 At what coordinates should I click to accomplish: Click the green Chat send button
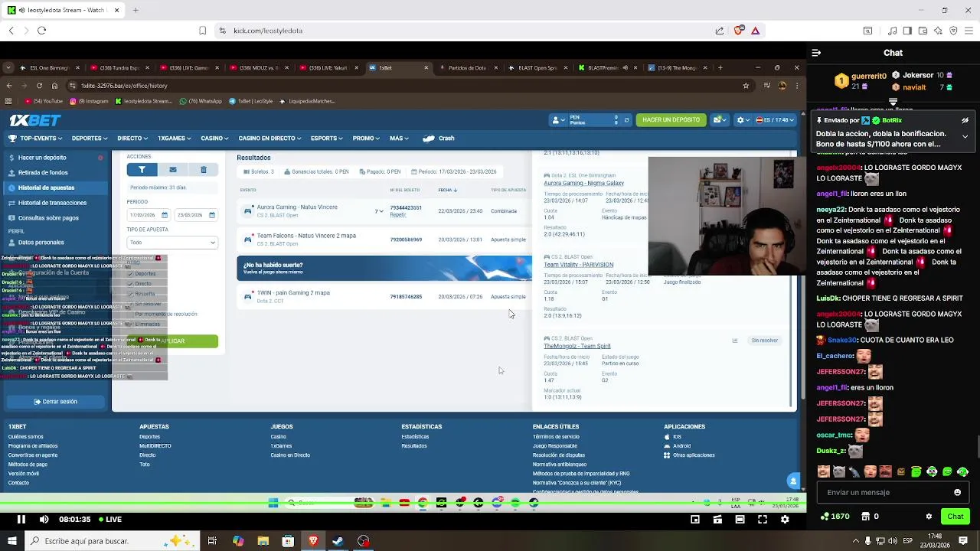[x=955, y=517]
